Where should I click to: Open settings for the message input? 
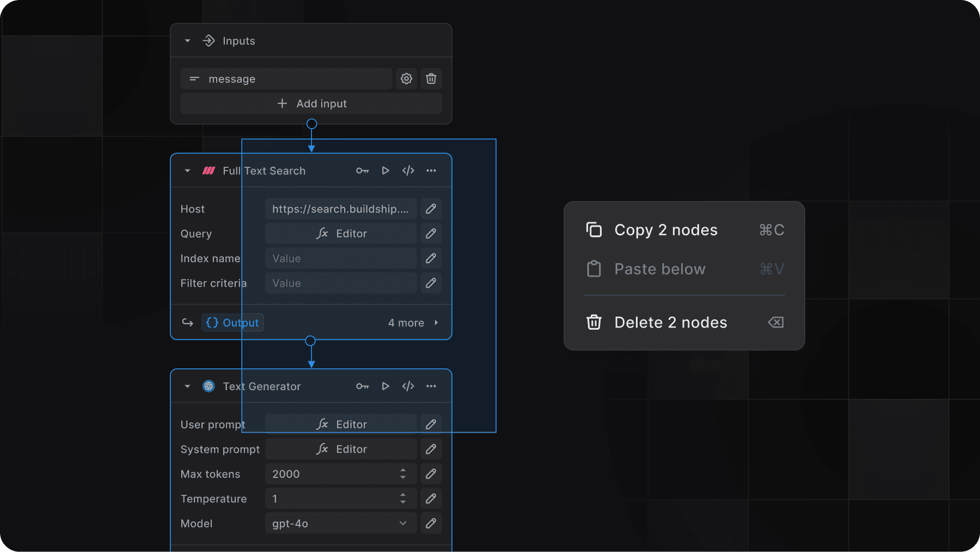pos(406,79)
